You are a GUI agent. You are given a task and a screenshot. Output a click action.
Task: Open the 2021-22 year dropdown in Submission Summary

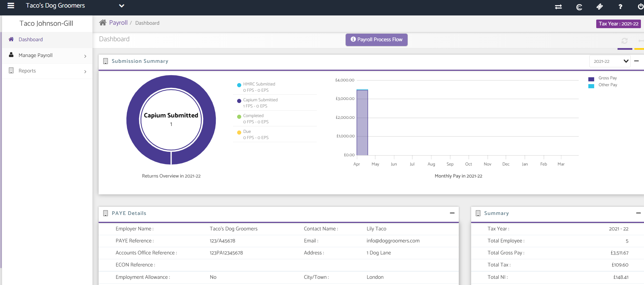610,61
